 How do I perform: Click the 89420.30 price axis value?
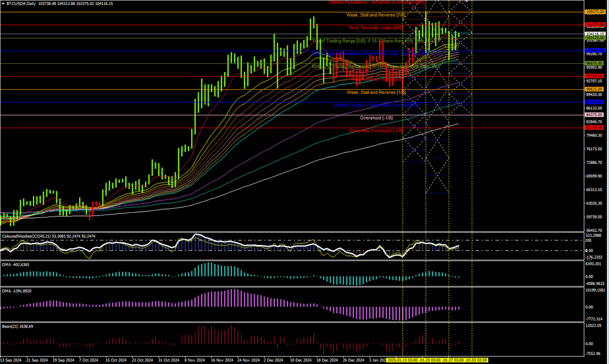pyautogui.click(x=594, y=94)
